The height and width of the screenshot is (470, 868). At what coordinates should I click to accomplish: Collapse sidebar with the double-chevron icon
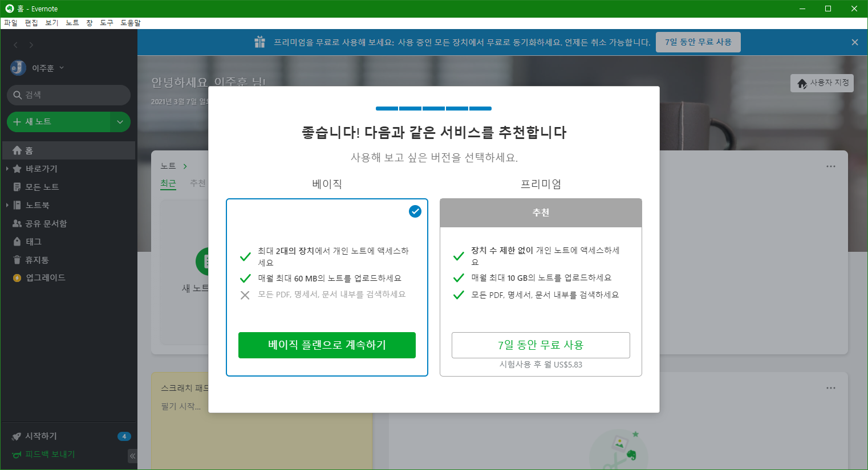[132, 456]
